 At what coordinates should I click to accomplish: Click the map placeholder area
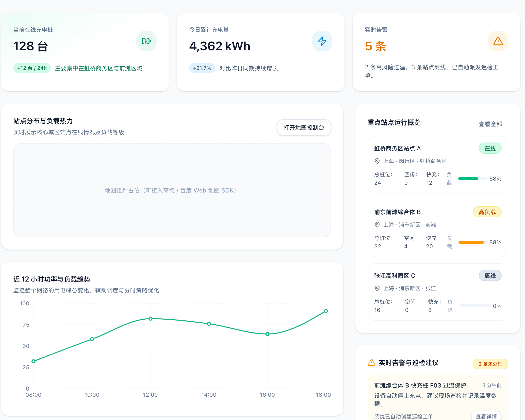pyautogui.click(x=172, y=190)
